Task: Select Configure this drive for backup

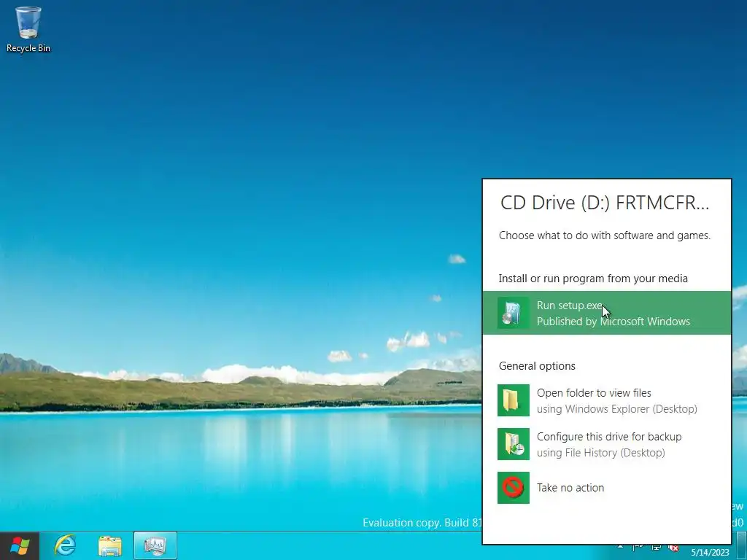Action: [606, 444]
